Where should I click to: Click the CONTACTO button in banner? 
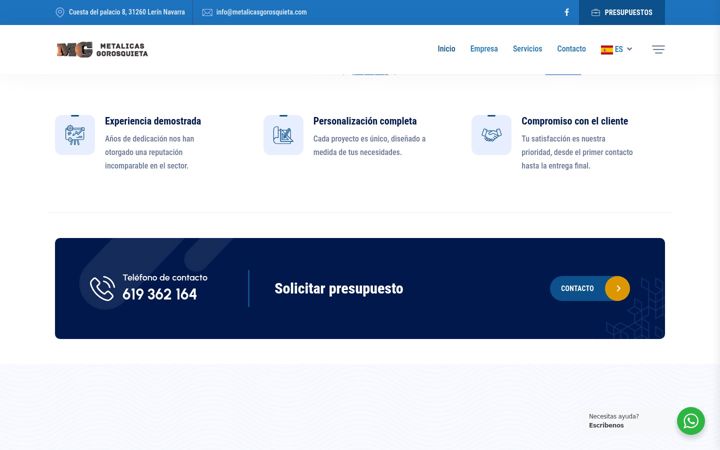pyautogui.click(x=590, y=288)
